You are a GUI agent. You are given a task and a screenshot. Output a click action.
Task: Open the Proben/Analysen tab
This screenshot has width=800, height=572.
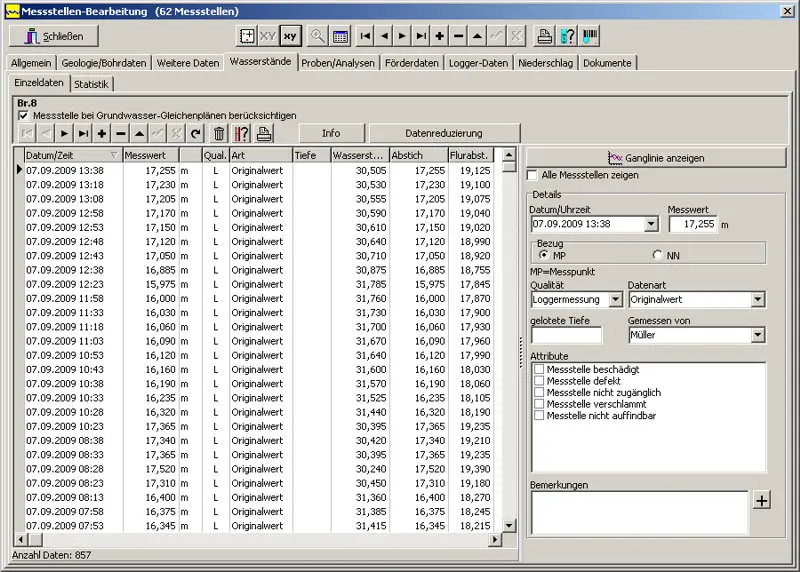point(338,63)
